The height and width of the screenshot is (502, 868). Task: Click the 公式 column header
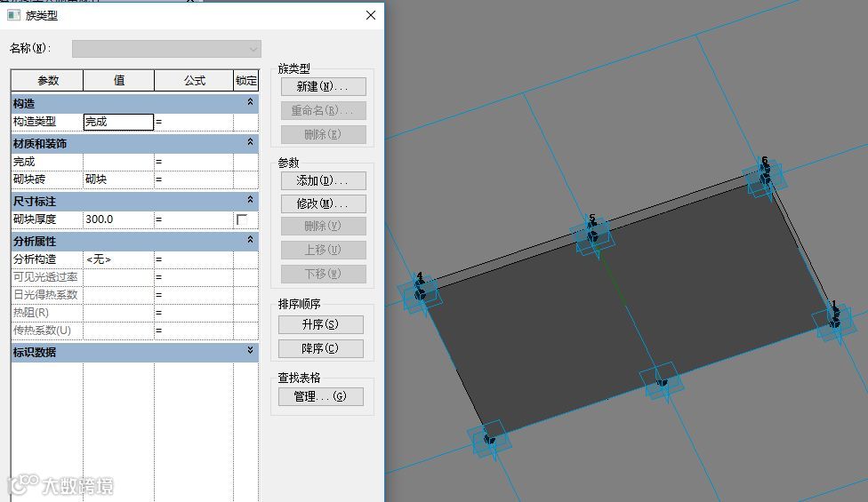coord(194,81)
